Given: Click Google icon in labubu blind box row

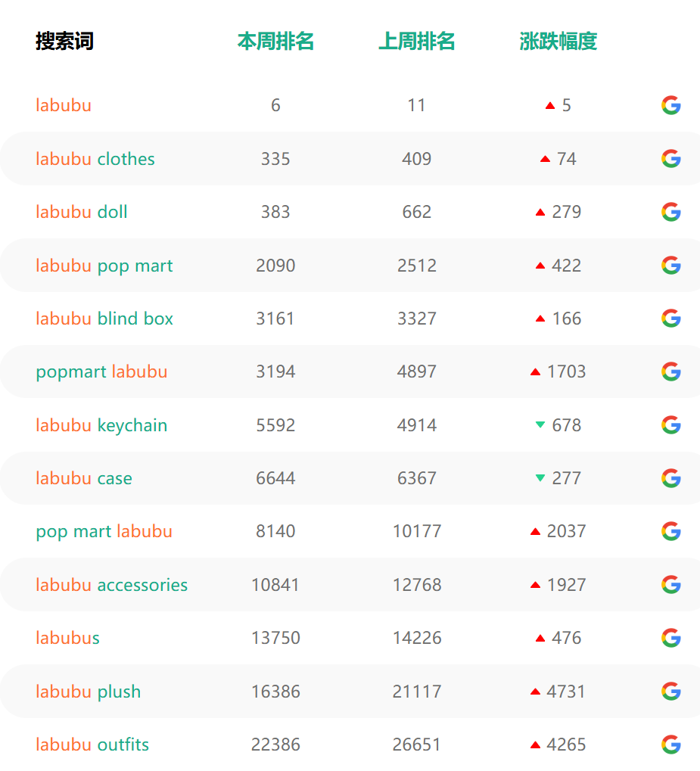Looking at the screenshot, I should [671, 319].
